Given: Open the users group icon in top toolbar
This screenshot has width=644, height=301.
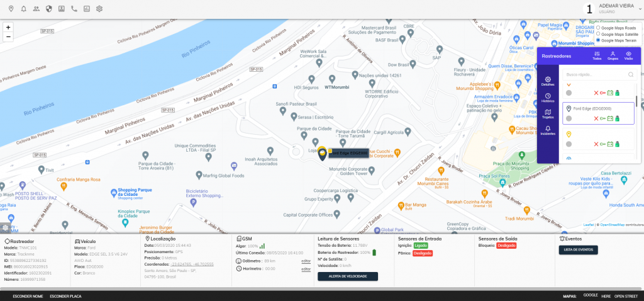Looking at the screenshot, I should click(x=36, y=9).
